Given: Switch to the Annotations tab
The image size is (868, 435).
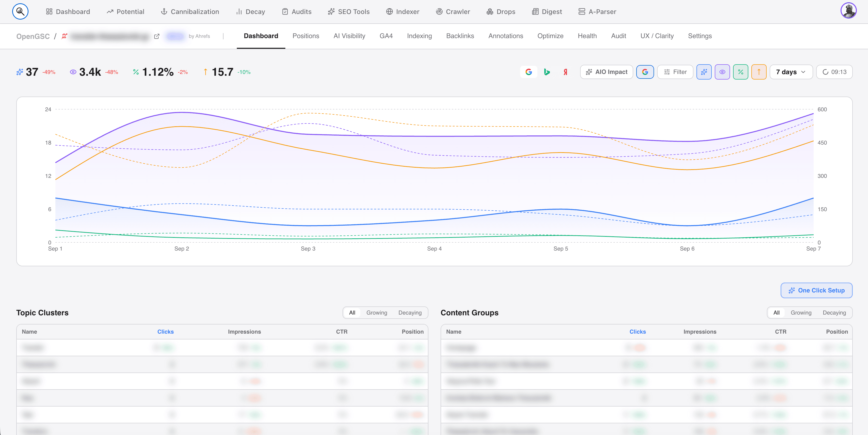Looking at the screenshot, I should [505, 36].
